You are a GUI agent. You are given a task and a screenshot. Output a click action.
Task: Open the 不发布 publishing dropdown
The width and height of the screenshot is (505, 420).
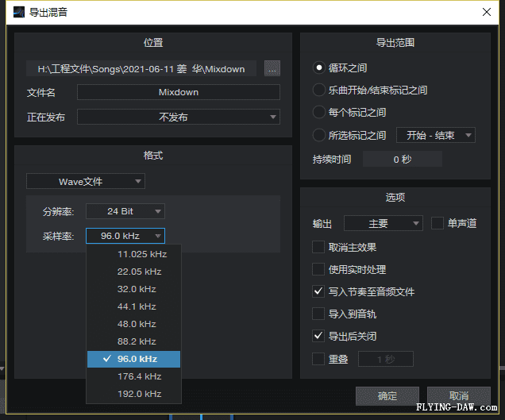tap(179, 117)
